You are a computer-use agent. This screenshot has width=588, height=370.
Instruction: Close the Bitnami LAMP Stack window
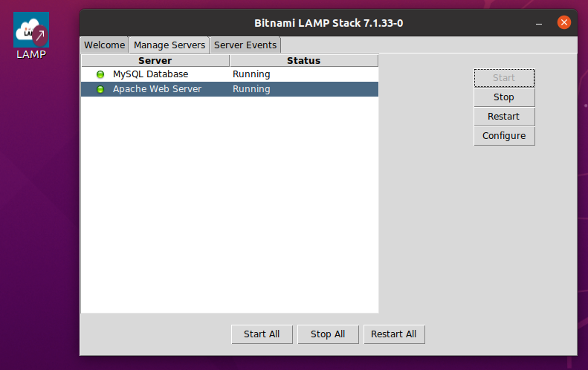(x=564, y=22)
